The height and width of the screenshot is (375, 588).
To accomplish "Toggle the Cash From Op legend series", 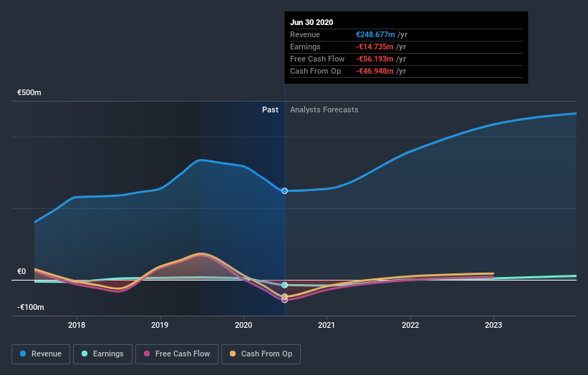I will coord(261,354).
